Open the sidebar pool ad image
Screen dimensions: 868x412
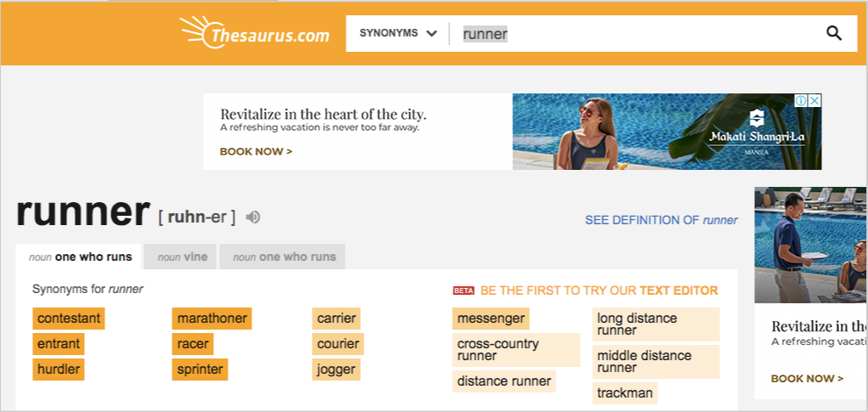pos(810,245)
